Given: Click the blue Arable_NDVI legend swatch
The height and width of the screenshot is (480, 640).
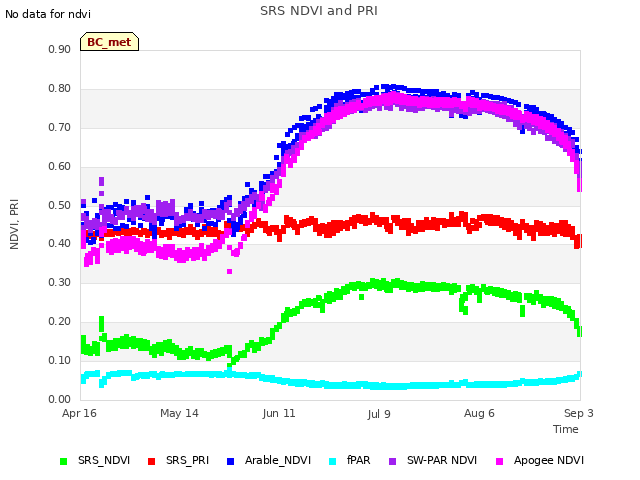Looking at the screenshot, I should point(230,461).
